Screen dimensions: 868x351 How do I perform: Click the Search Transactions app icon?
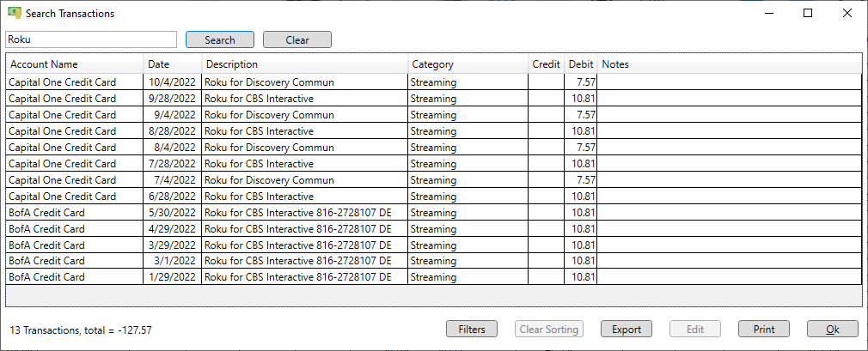[15, 13]
